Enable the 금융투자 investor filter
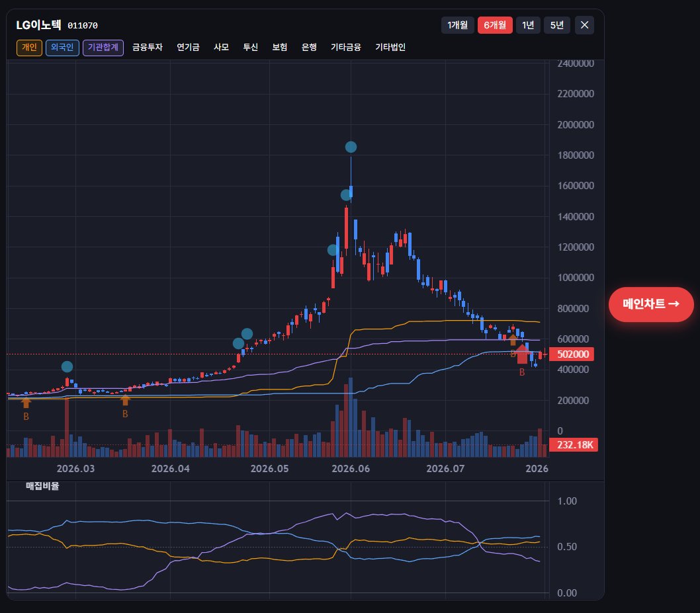The image size is (700, 613). 148,48
